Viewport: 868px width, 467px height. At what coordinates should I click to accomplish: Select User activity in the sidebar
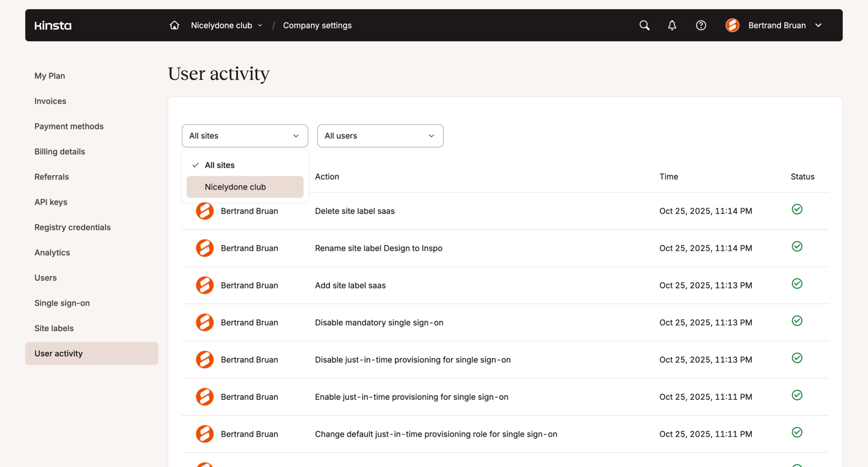tap(92, 353)
